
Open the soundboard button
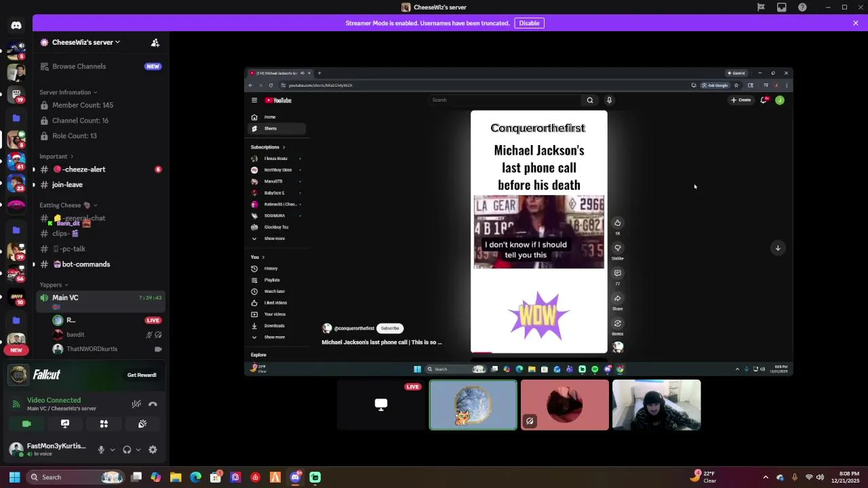click(x=142, y=424)
